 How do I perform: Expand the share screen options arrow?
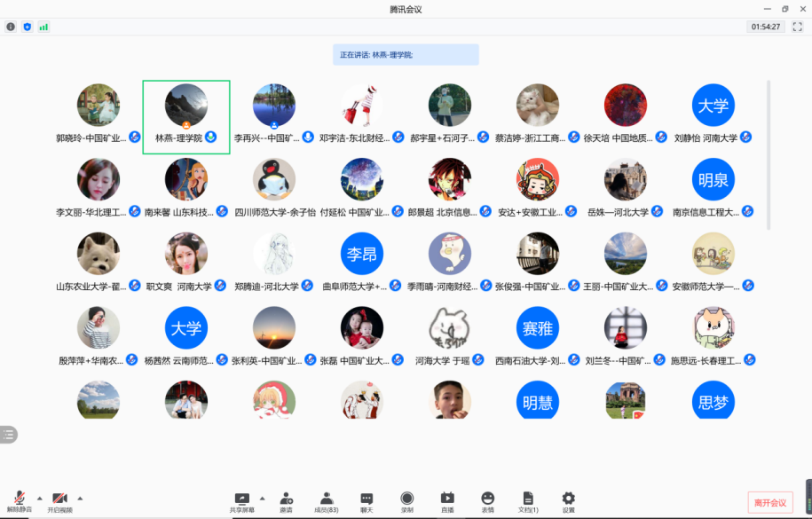pos(262,498)
